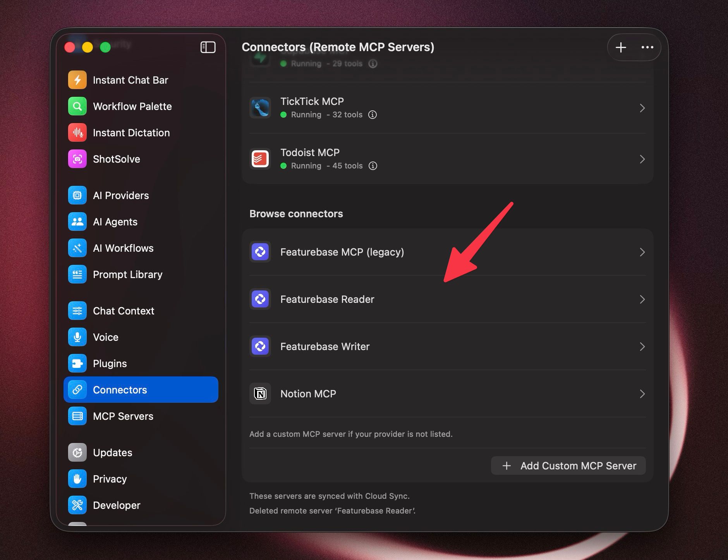Click the Todoist MCP app icon
Viewport: 728px width, 560px height.
(x=260, y=159)
